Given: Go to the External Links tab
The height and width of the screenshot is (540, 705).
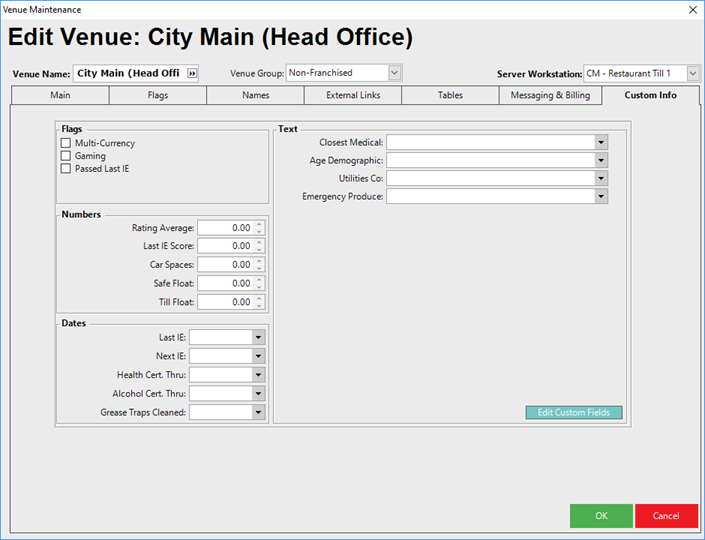Looking at the screenshot, I should click(353, 95).
